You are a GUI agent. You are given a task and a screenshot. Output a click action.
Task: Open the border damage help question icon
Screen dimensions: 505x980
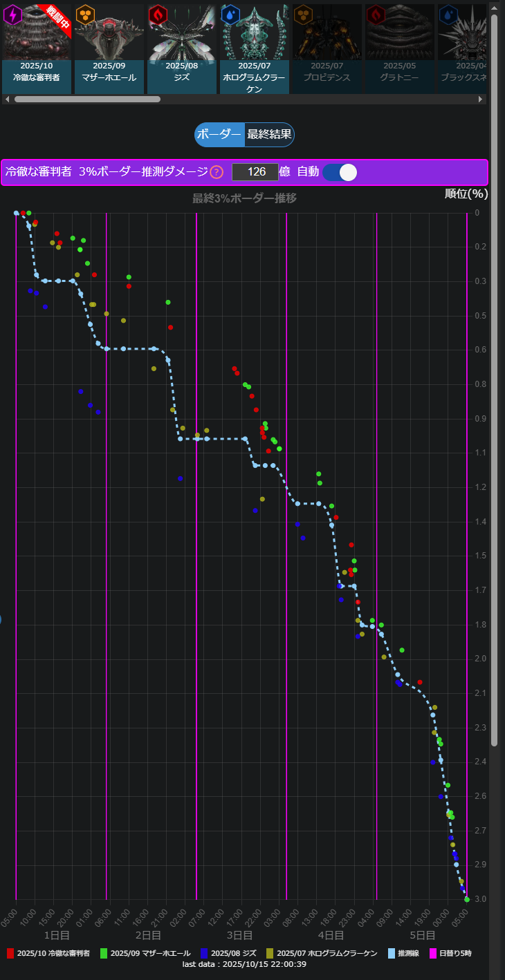[x=217, y=172]
